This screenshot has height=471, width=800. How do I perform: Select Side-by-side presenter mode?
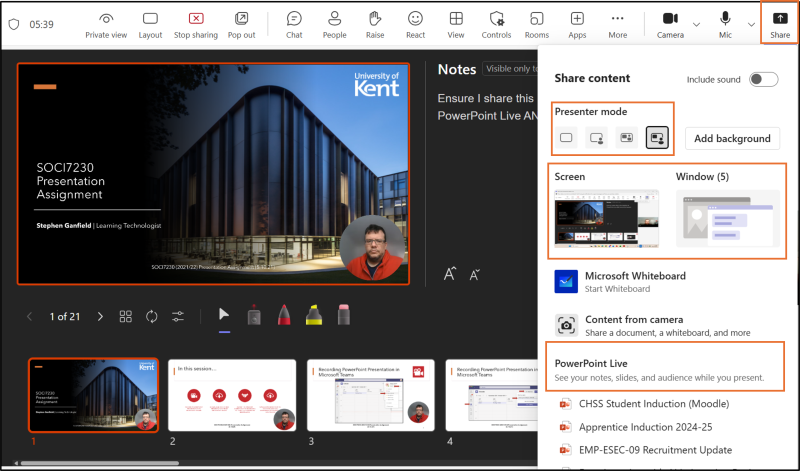pyautogui.click(x=626, y=138)
